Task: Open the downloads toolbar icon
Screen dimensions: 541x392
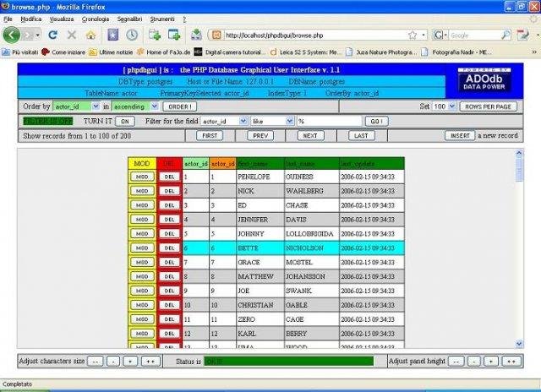Action: (196, 35)
